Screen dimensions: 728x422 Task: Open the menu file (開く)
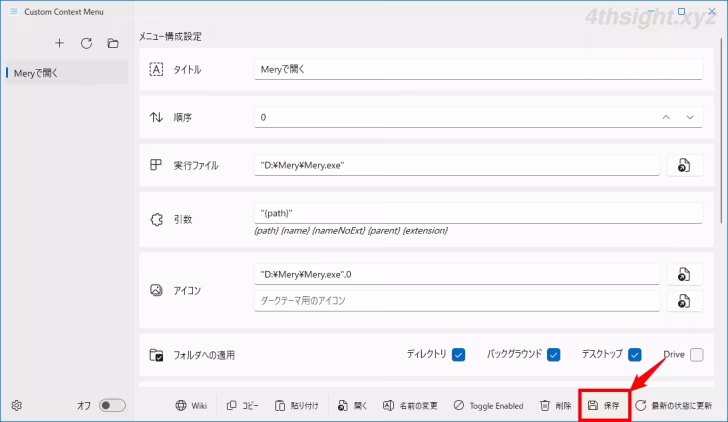tap(352, 405)
